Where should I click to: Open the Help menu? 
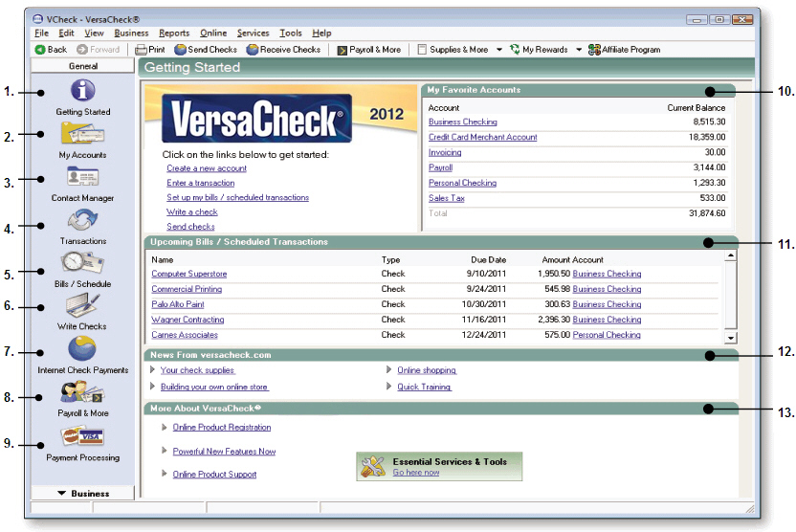coord(321,33)
